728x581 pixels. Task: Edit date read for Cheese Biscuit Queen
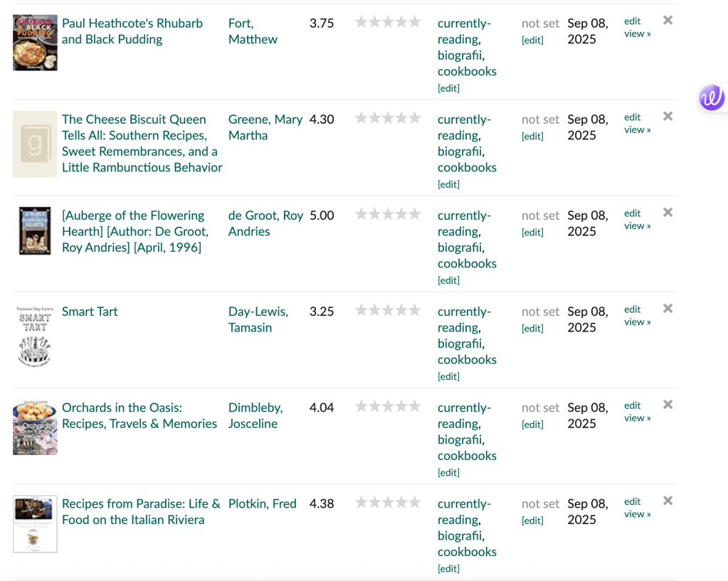(532, 136)
